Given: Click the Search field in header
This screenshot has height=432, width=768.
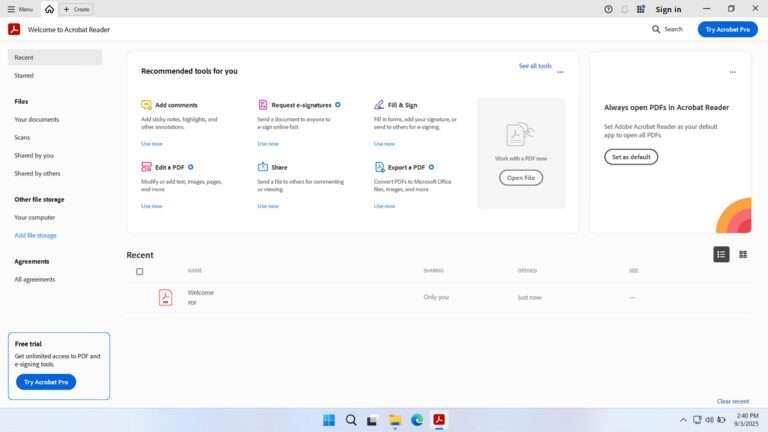Looking at the screenshot, I should pos(667,29).
